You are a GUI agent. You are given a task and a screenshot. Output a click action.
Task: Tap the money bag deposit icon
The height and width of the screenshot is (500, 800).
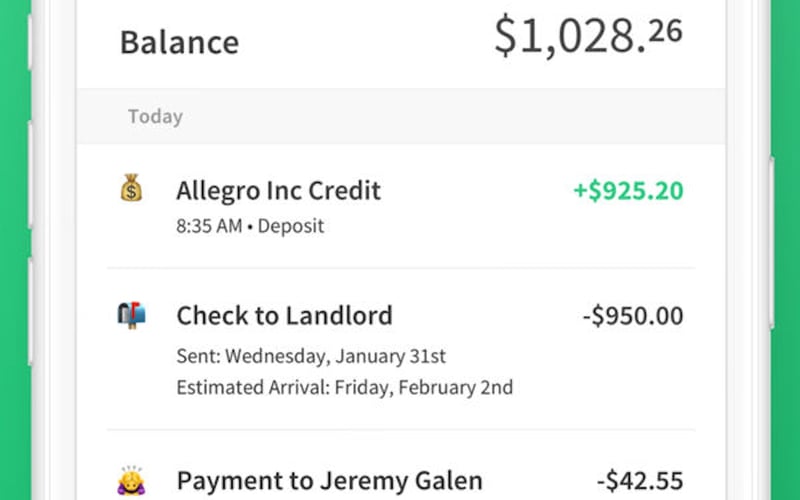131,188
